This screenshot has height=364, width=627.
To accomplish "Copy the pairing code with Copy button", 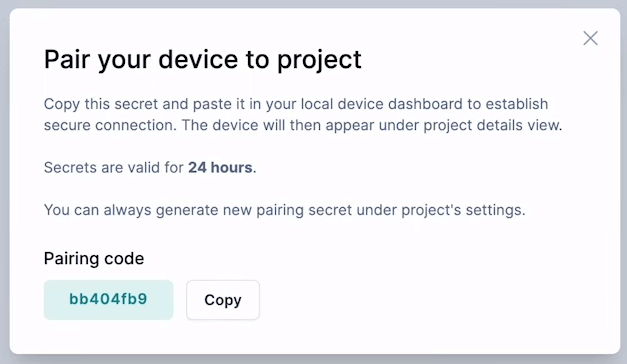I will [223, 300].
